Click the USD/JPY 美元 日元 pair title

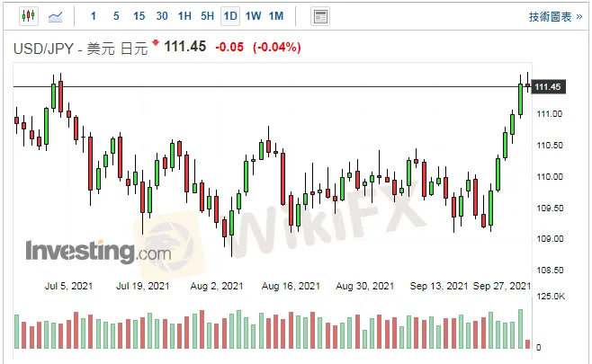click(x=79, y=48)
